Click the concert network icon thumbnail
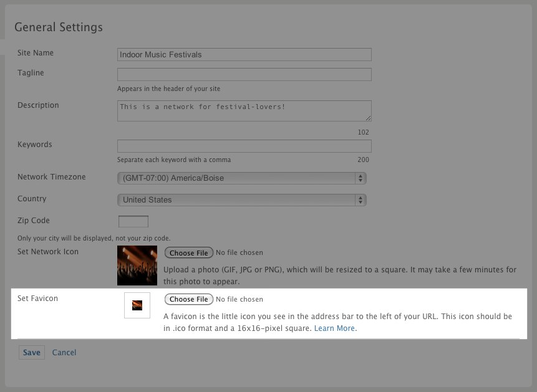The image size is (537, 392). [137, 265]
